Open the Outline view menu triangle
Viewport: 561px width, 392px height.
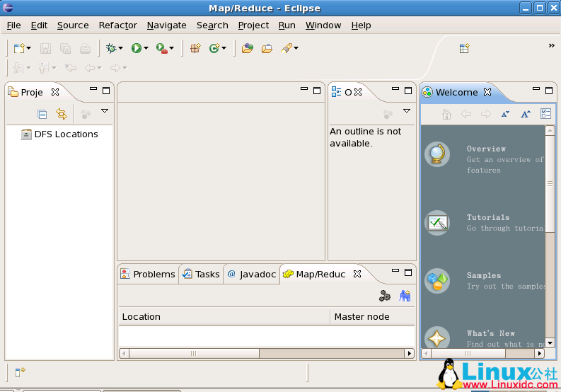point(407,111)
